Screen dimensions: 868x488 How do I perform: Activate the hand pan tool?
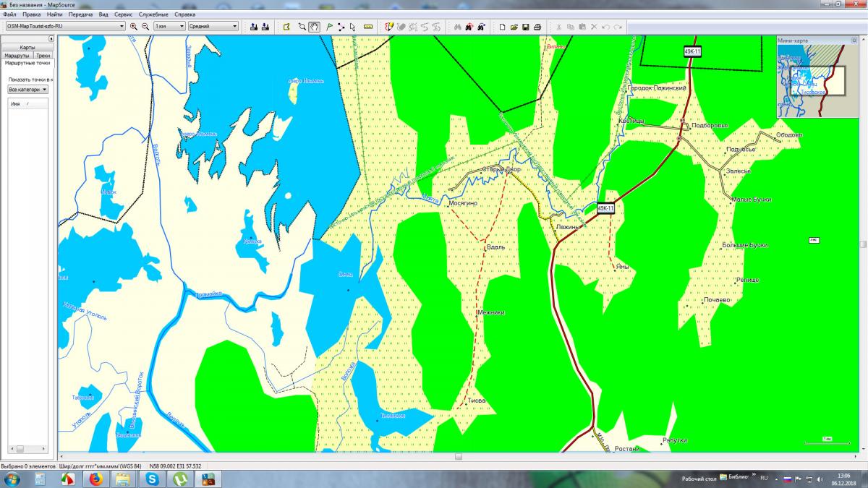(x=315, y=27)
